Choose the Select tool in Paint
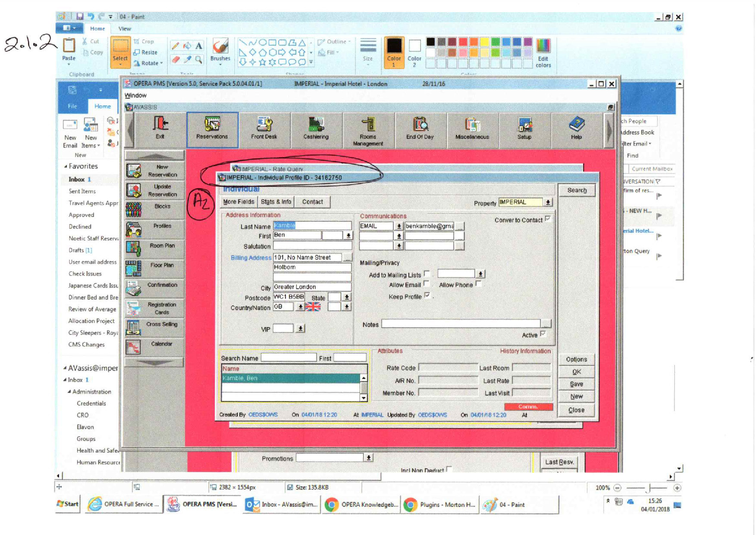 coord(120,52)
